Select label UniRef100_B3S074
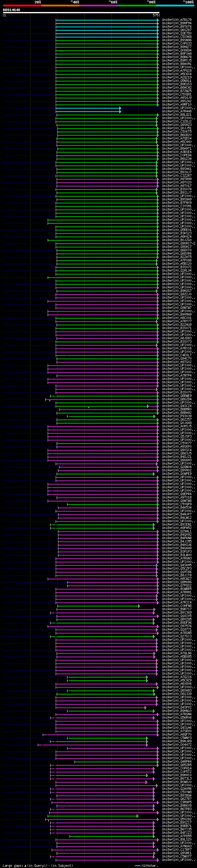197x868 pixels. point(177,189)
